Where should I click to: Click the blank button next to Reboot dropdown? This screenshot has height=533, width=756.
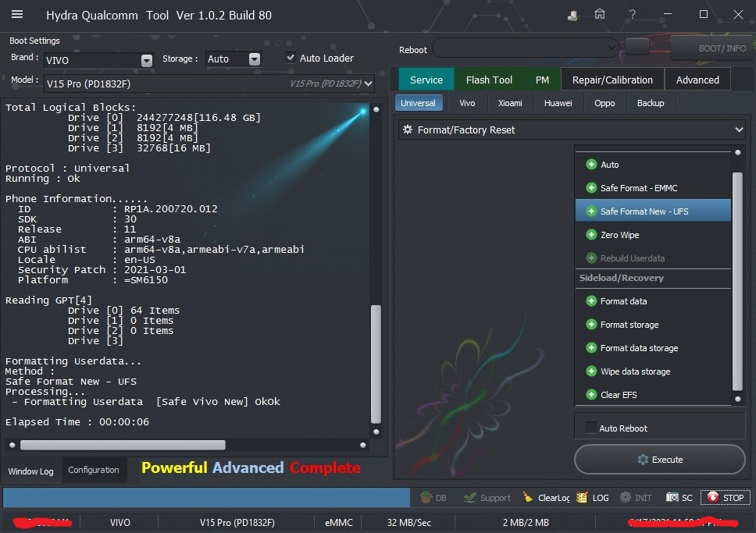637,47
